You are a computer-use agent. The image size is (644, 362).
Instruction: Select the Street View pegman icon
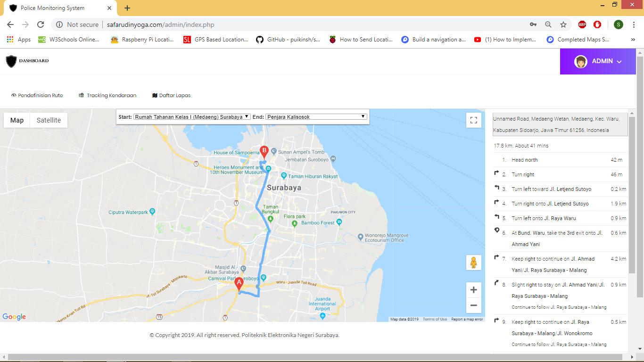(x=473, y=263)
